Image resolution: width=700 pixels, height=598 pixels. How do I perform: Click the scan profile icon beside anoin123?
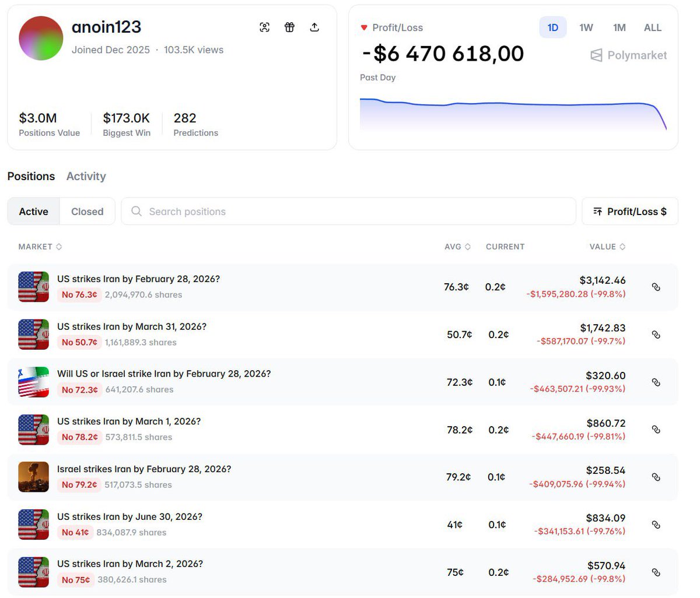pyautogui.click(x=264, y=27)
